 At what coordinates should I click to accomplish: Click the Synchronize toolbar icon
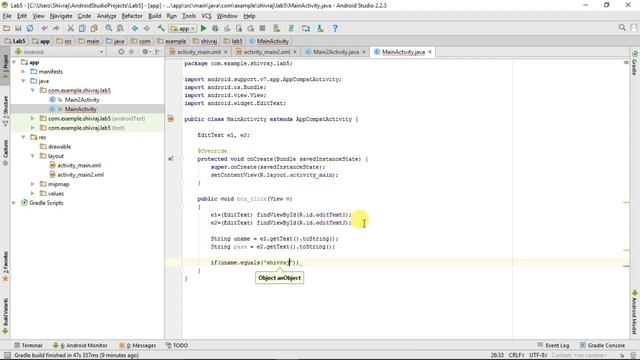pos(30,28)
